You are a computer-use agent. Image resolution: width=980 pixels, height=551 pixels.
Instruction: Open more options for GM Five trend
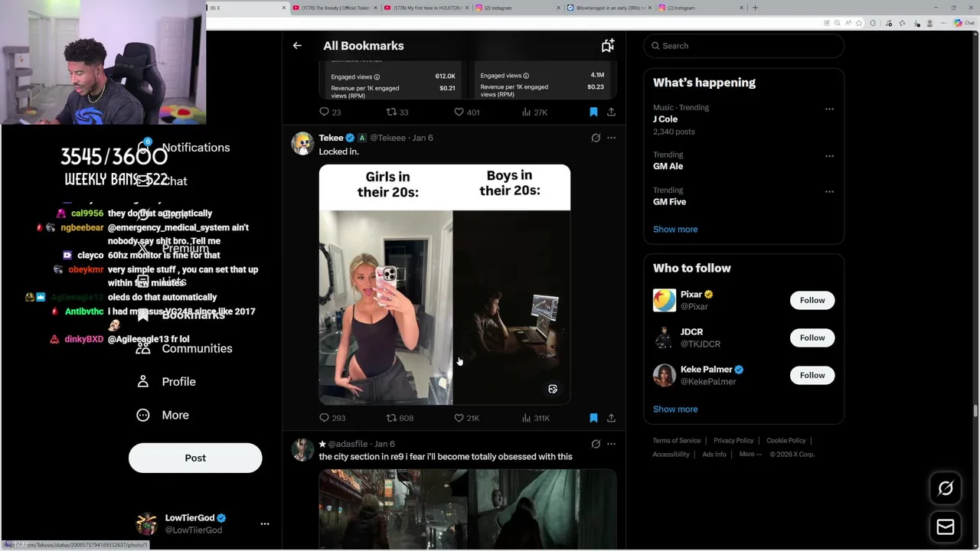829,192
